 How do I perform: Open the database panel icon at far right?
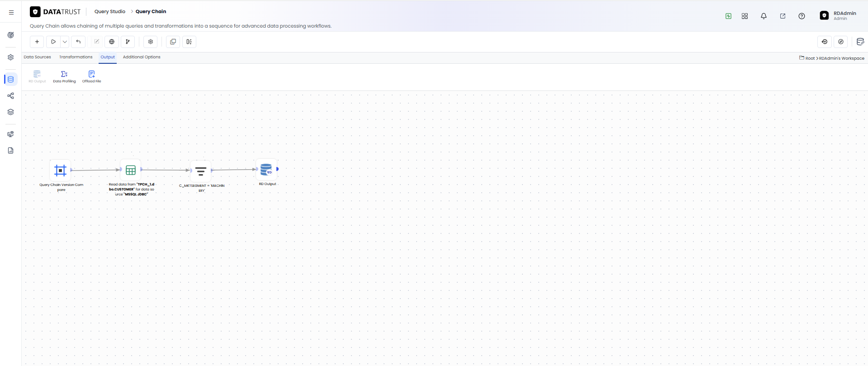click(860, 42)
